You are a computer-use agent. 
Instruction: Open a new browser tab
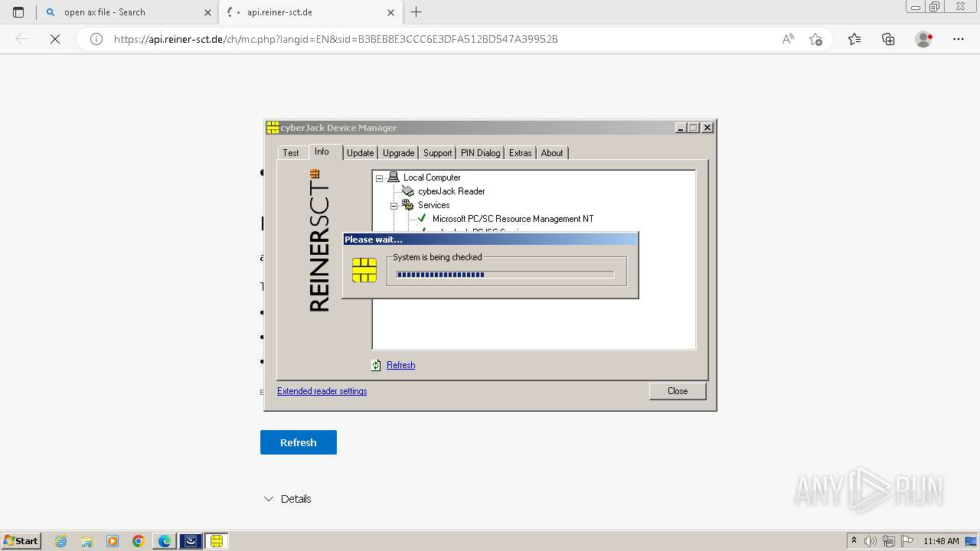[x=416, y=12]
